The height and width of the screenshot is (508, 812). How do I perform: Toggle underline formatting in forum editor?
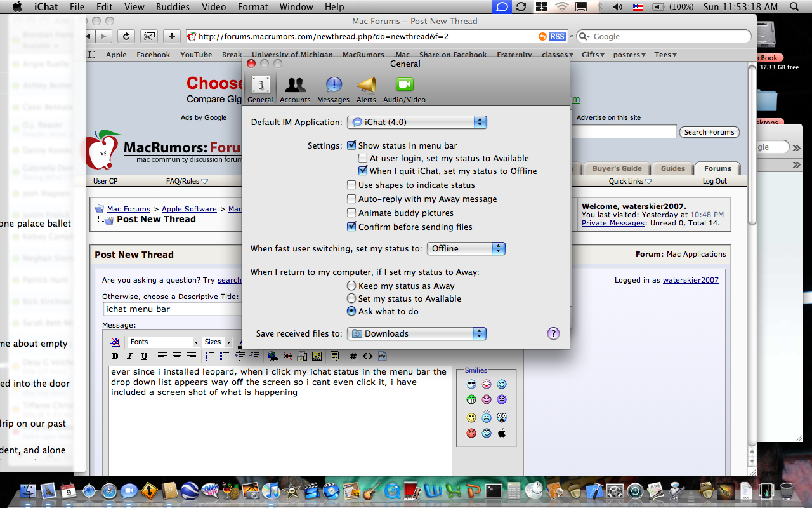coord(144,356)
